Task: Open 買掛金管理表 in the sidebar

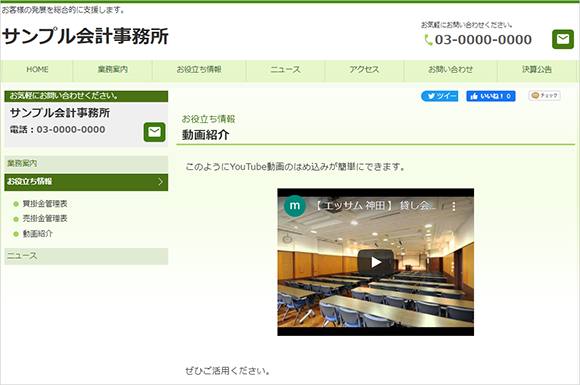Action: (x=45, y=204)
